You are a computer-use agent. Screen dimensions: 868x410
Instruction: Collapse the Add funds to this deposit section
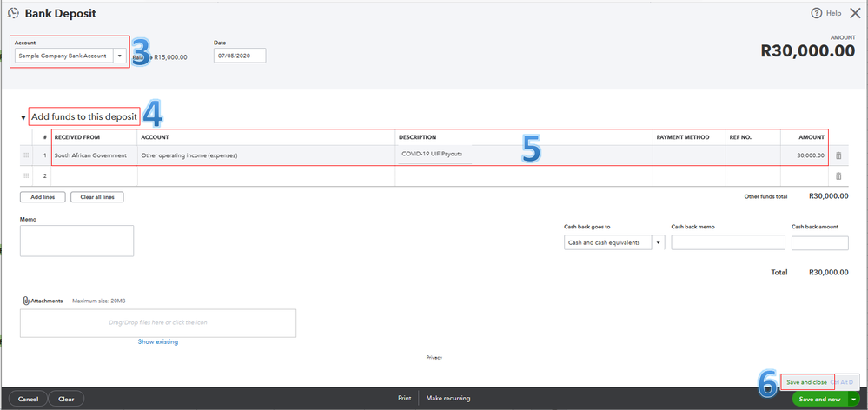[23, 117]
